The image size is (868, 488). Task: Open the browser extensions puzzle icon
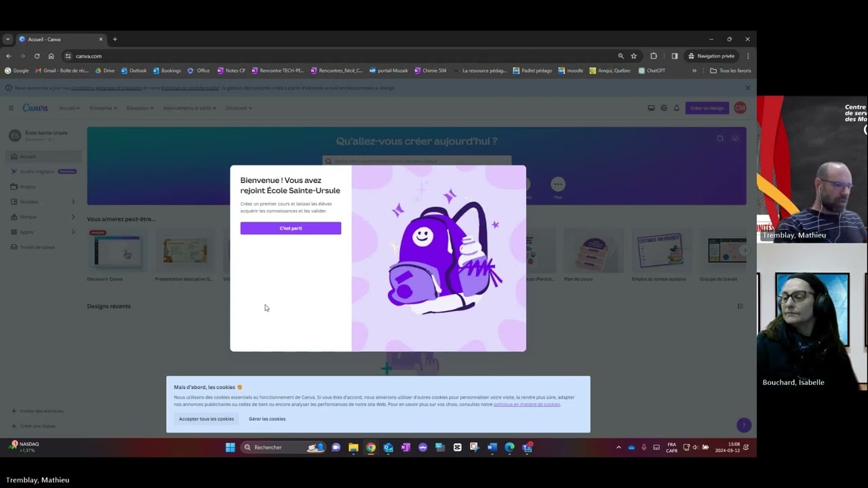coord(654,56)
